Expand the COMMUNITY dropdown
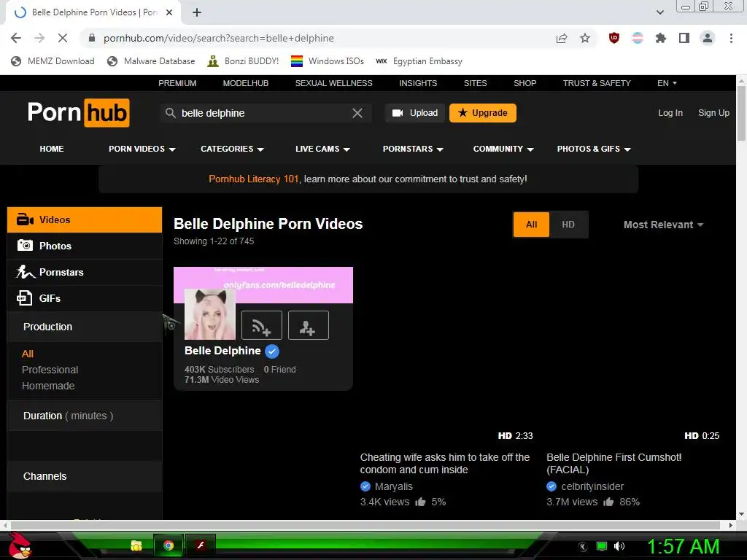This screenshot has height=560, width=747. [503, 149]
